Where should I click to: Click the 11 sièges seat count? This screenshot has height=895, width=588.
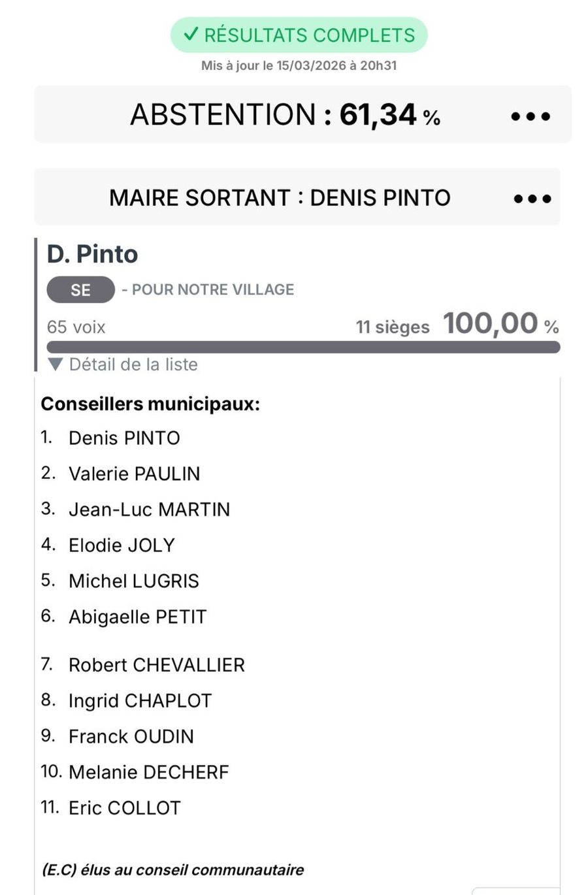[x=392, y=327]
